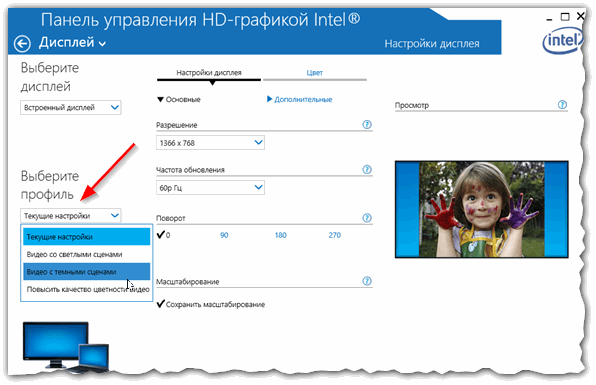This screenshot has width=596, height=385.
Task: Open the 60p Гц refresh rate dropdown
Action: 210,188
